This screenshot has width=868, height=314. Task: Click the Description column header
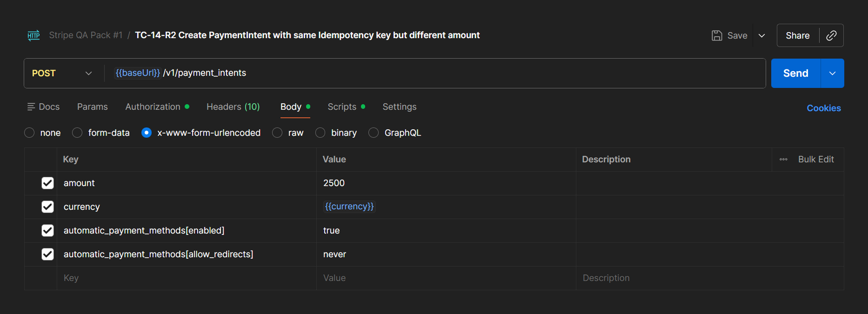(x=606, y=159)
